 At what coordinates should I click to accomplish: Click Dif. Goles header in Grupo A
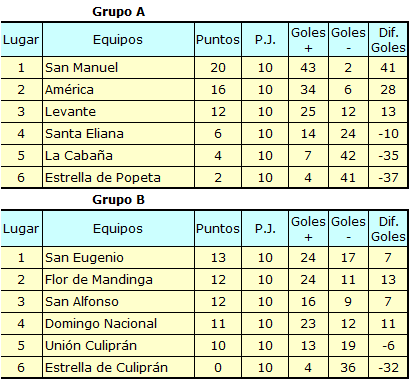[x=388, y=40]
